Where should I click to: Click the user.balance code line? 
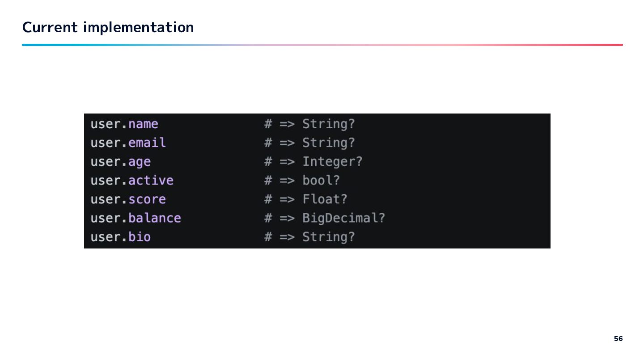point(136,218)
